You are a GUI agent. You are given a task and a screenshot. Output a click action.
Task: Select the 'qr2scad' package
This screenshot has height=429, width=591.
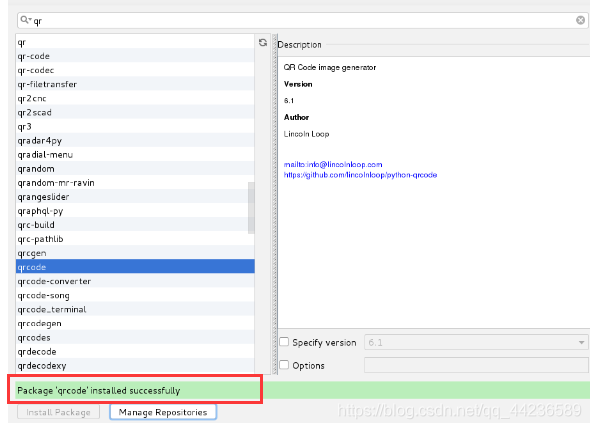pos(135,112)
